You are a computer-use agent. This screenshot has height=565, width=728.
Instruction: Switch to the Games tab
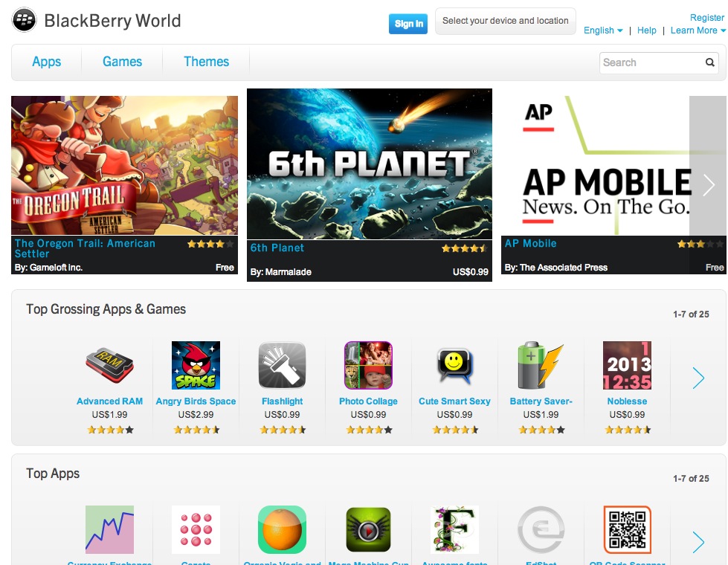click(122, 62)
